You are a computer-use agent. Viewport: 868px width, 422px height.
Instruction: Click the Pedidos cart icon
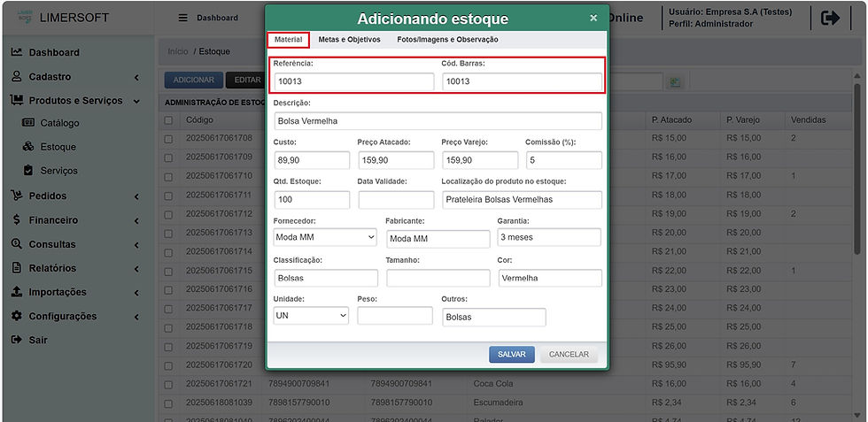(17, 196)
